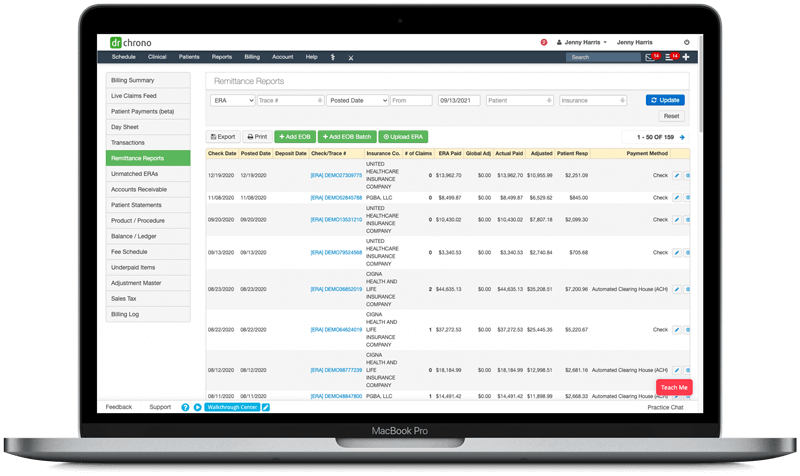Edit remittance row DEMO27309775 with pencil icon
800x476 pixels.
click(x=677, y=176)
